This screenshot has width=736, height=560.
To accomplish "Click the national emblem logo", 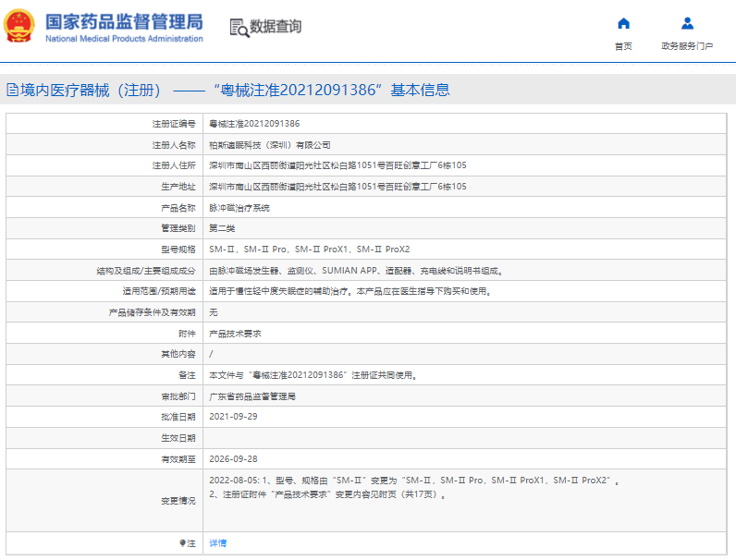I will point(19,26).
